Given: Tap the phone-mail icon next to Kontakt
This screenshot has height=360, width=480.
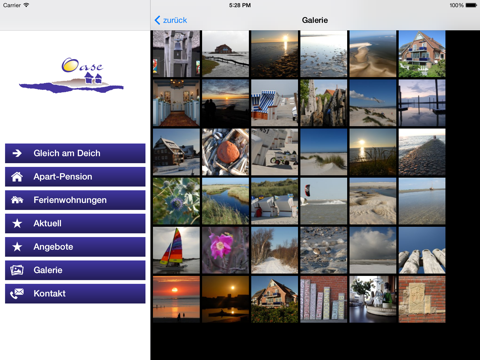Looking at the screenshot, I should (17, 293).
